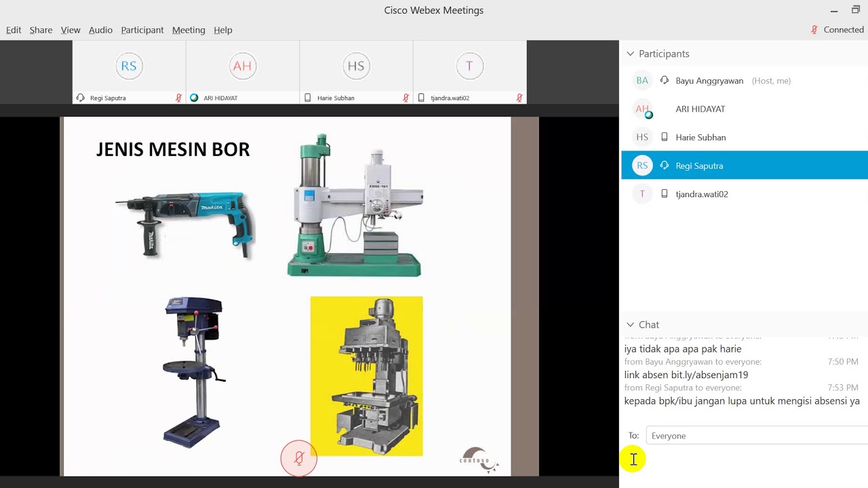Minimize the Webex Meetings window
868x488 pixels.
coord(834,11)
